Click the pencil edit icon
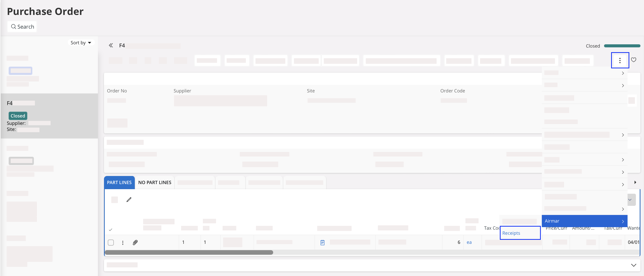The height and width of the screenshot is (276, 644). click(129, 200)
